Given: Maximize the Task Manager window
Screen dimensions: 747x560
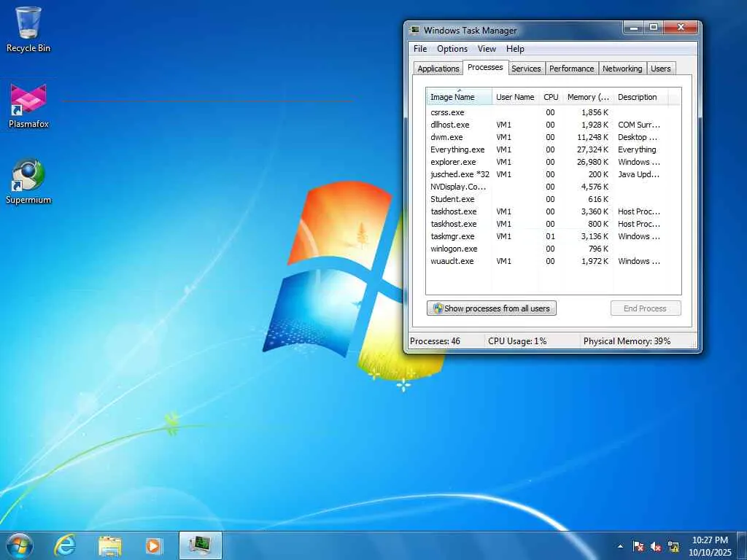Looking at the screenshot, I should (x=654, y=28).
